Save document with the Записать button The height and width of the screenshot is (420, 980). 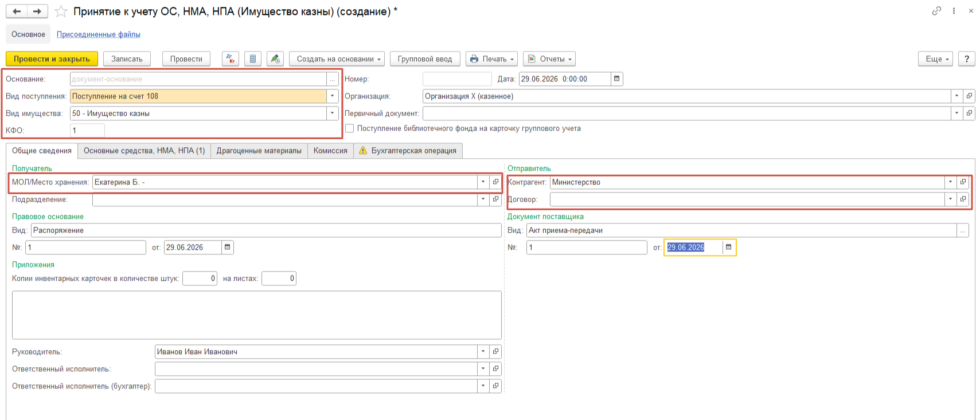tap(127, 59)
